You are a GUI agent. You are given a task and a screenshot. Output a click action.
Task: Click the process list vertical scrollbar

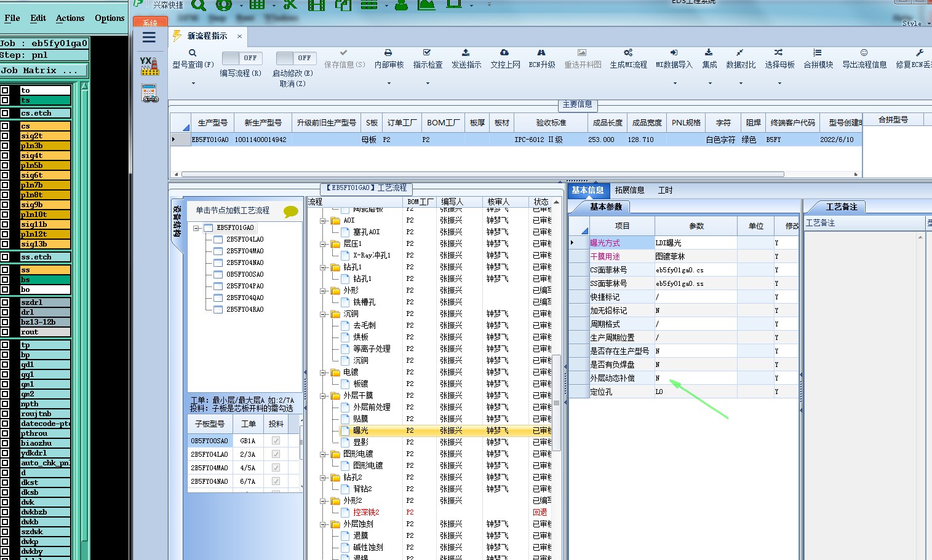click(556, 402)
